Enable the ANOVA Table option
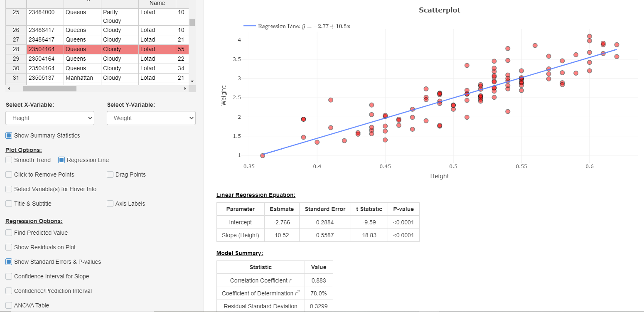The image size is (644, 312). point(8,305)
